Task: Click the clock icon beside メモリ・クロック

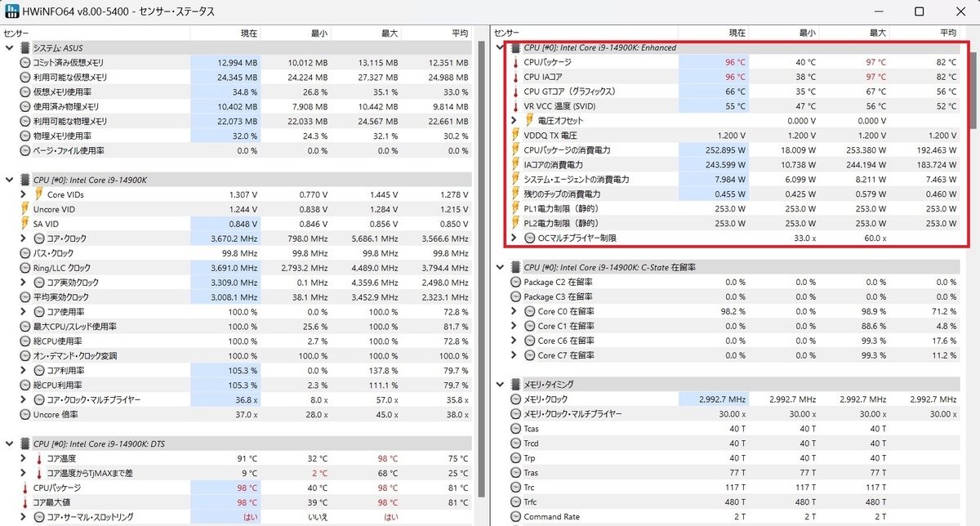Action: 515,399
